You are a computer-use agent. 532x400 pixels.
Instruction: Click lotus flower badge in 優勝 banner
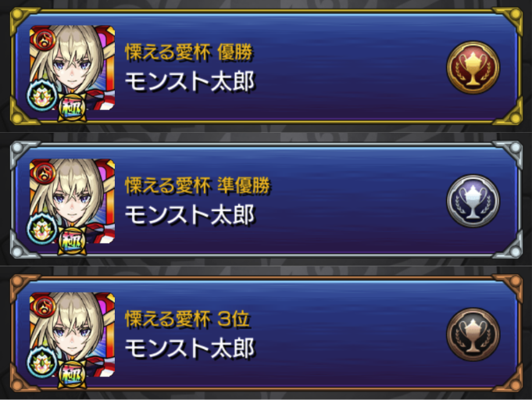coord(42,96)
